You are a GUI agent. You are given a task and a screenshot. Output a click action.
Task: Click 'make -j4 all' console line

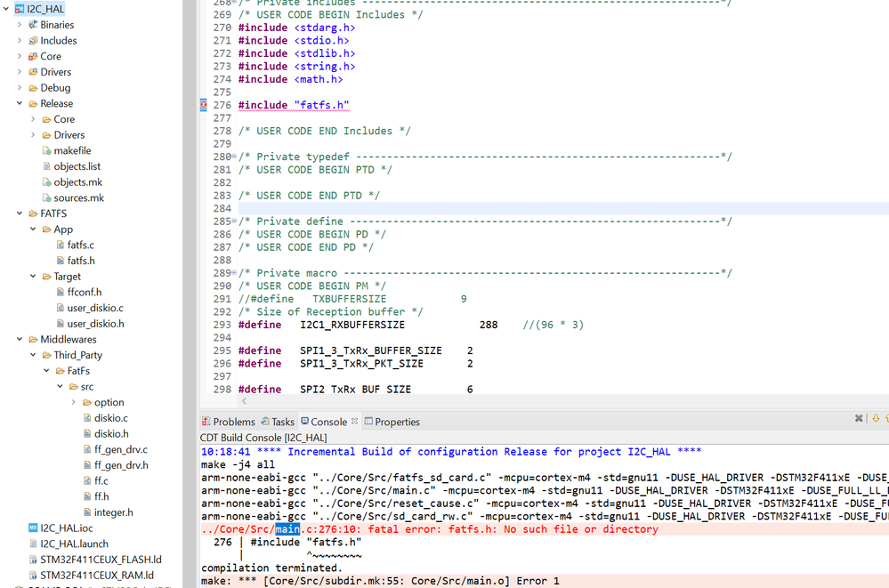point(238,464)
